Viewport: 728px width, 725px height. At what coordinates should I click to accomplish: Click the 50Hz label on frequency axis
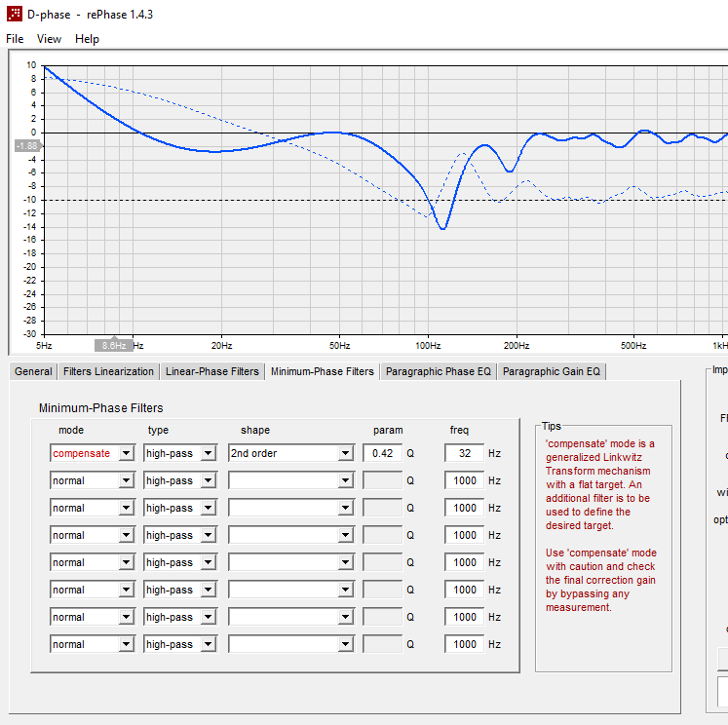pos(339,346)
